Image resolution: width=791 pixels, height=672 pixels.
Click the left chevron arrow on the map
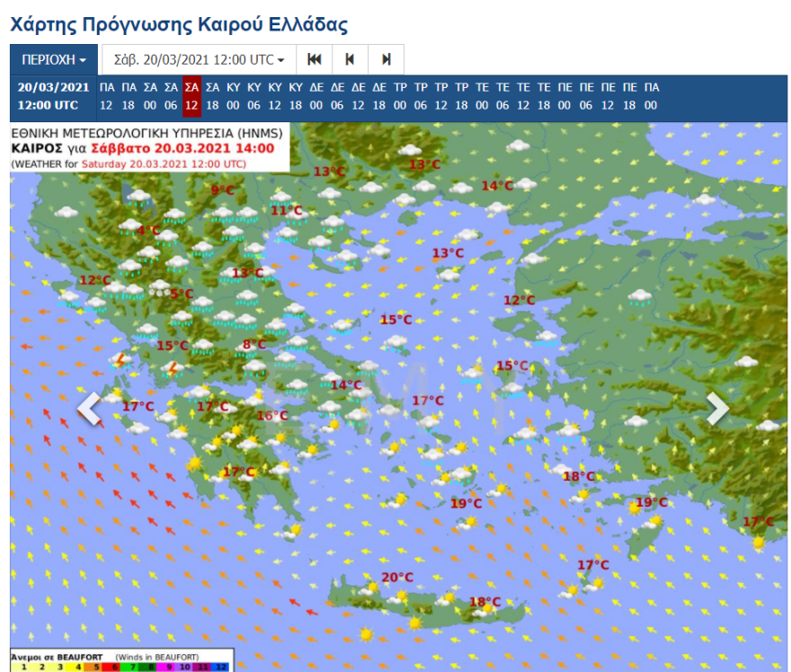click(x=89, y=409)
